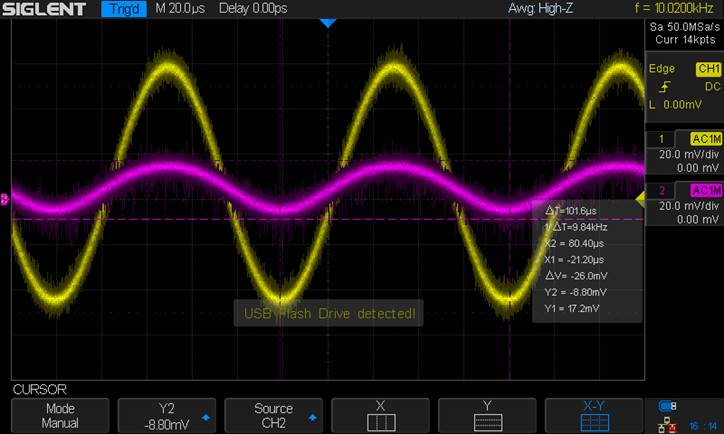This screenshot has height=434, width=724.
Task: Click the Y1 = 17.2mV readout
Action: [x=572, y=308]
